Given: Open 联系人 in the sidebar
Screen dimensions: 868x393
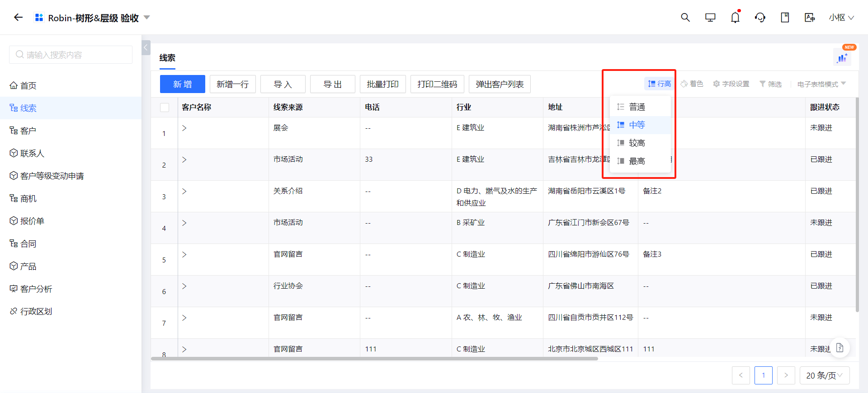Looking at the screenshot, I should 71,153.
